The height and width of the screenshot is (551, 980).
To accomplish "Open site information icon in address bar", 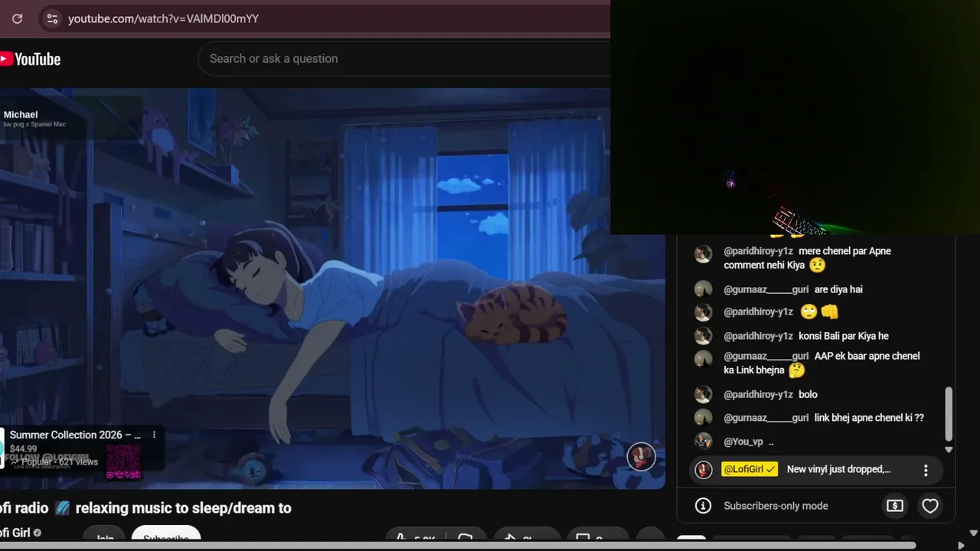I will 52,18.
